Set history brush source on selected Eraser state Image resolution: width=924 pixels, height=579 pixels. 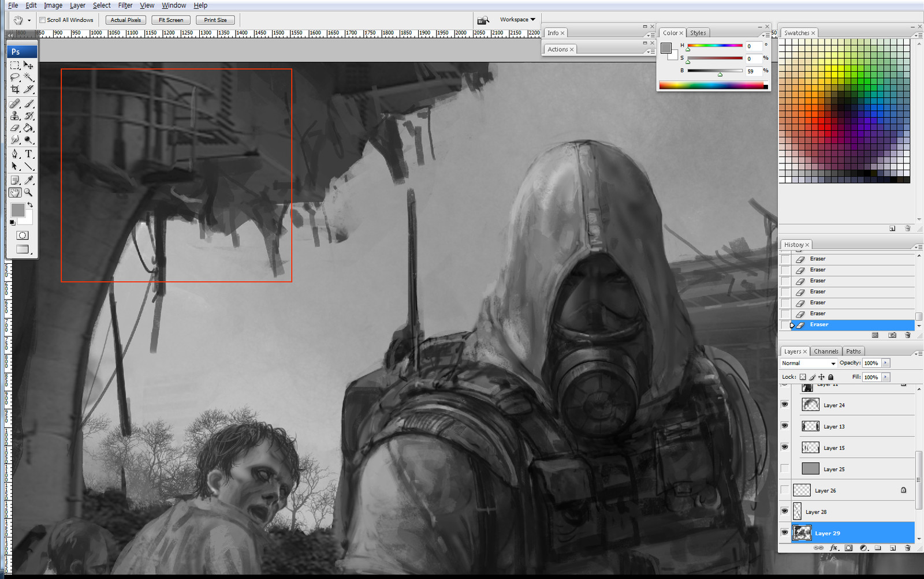tap(785, 325)
